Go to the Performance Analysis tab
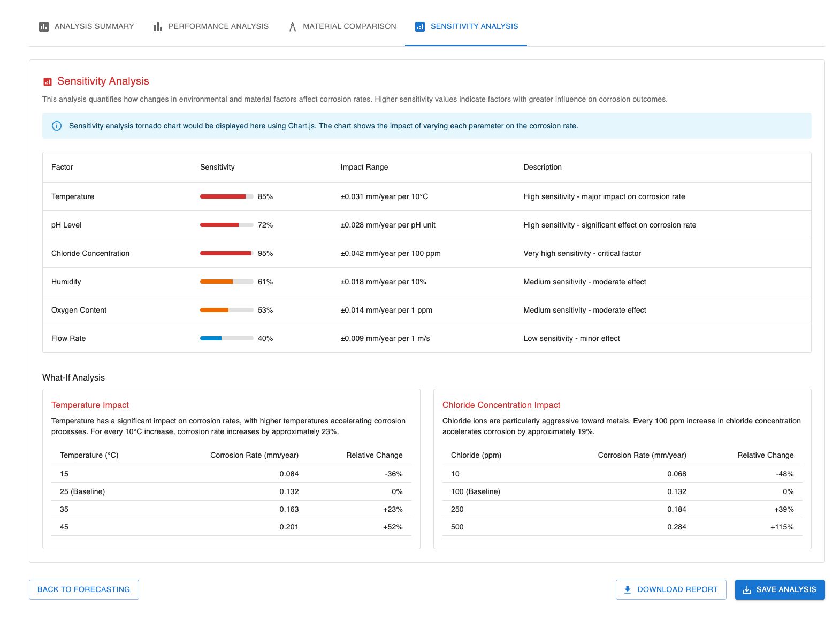 211,27
